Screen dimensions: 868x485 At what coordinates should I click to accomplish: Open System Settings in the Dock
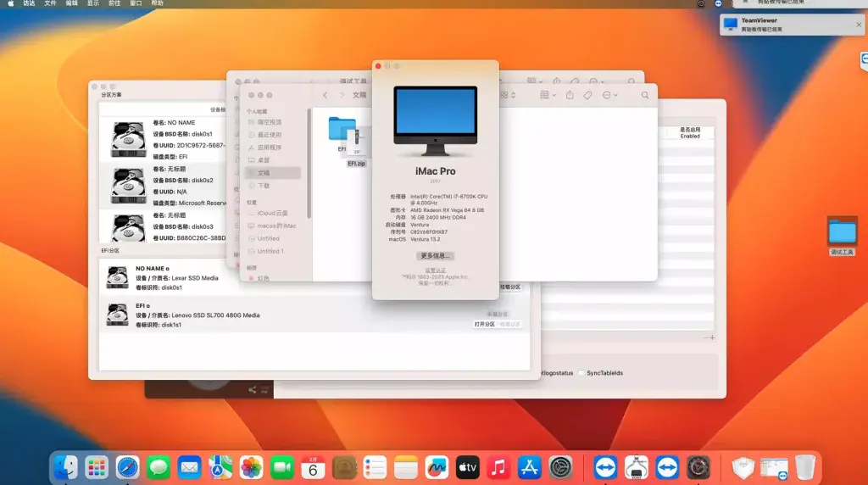click(560, 468)
